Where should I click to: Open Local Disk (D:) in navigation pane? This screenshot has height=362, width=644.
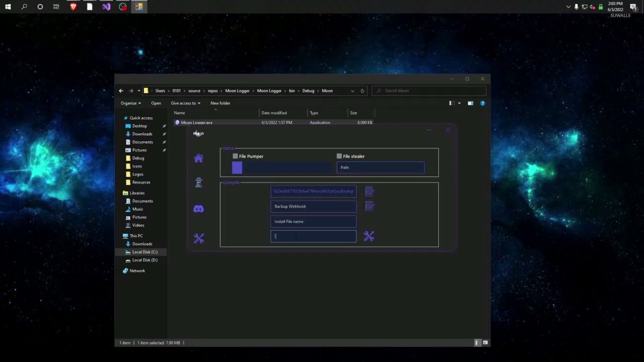(x=145, y=260)
